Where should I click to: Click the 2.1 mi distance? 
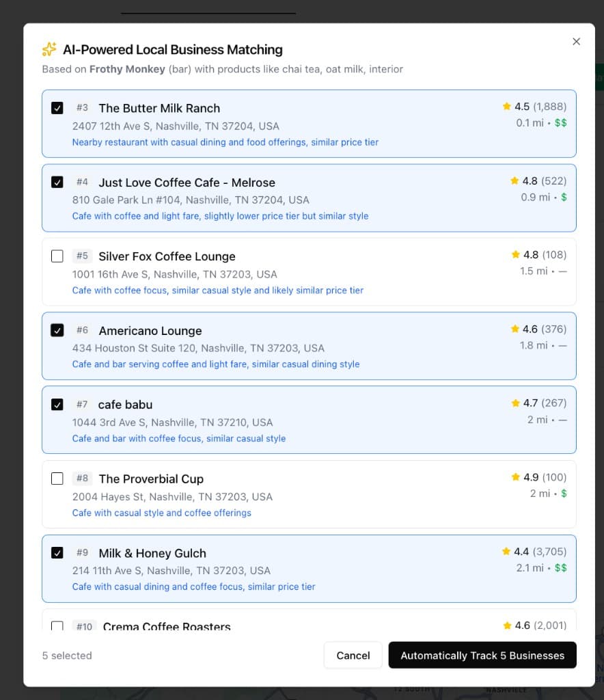530,568
